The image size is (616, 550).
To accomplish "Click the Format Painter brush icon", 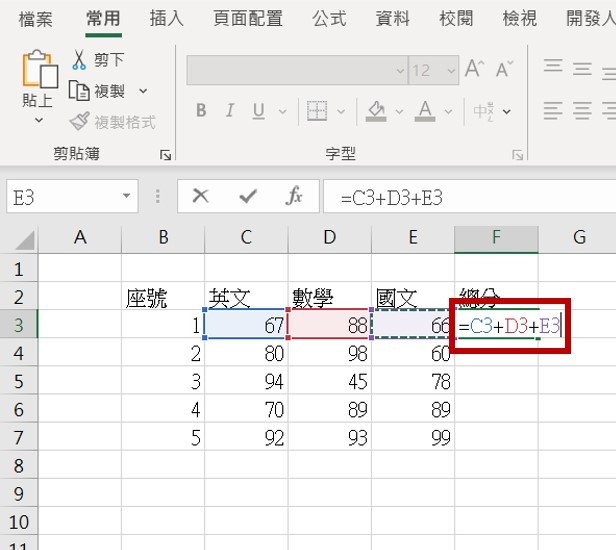I will pyautogui.click(x=79, y=121).
